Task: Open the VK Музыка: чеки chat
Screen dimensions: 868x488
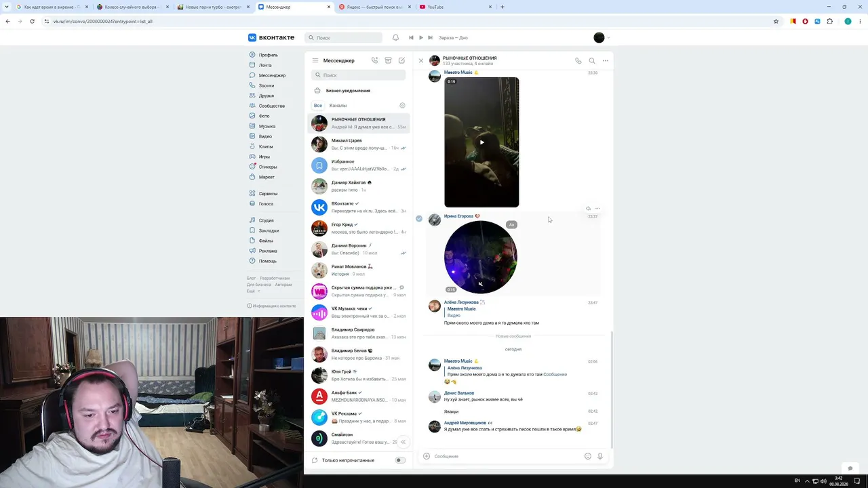Action: (359, 312)
